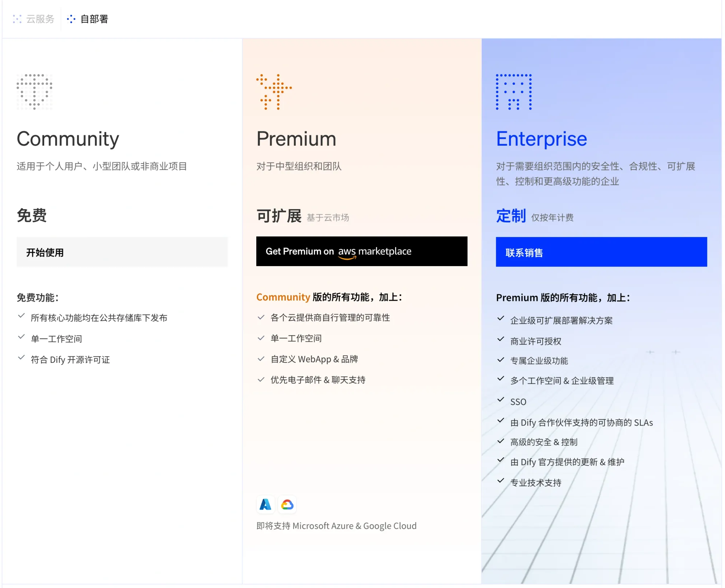The image size is (725, 588).
Task: Click the checkmark beside 企业级可扩展部署解决方案
Action: (x=501, y=318)
